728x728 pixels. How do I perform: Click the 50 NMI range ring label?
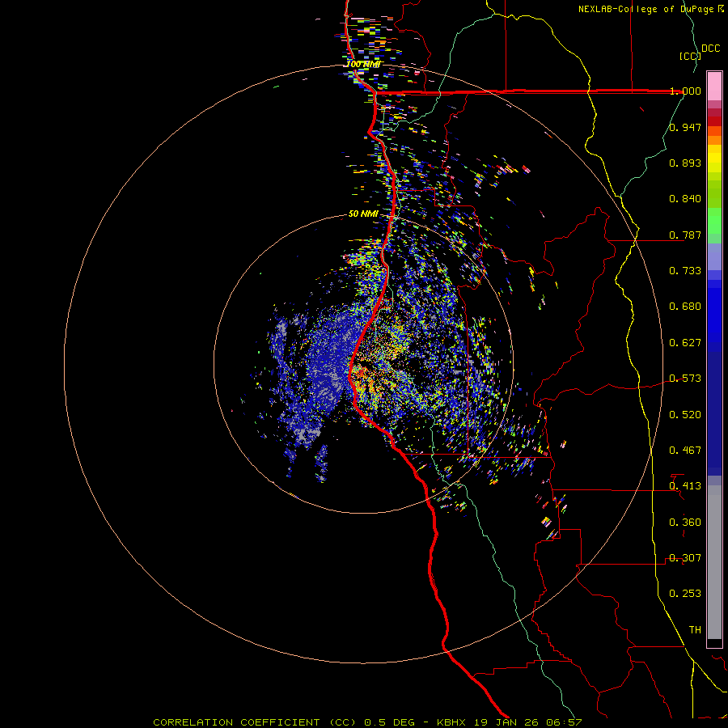363,214
